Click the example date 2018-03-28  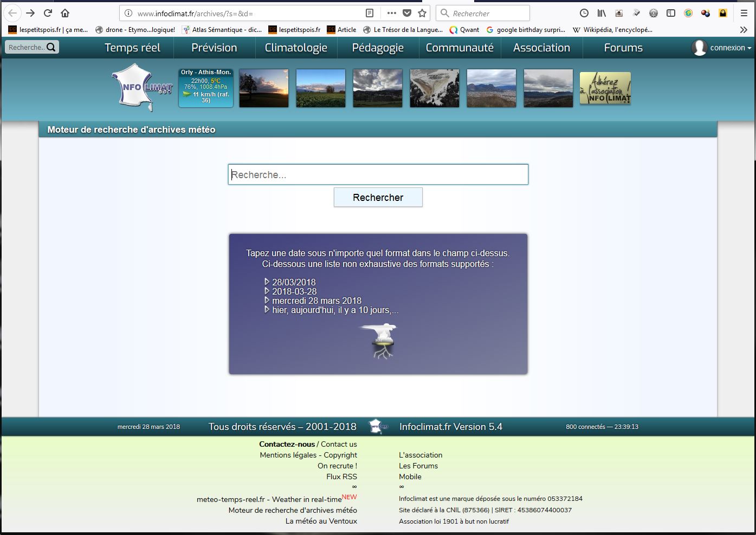click(x=294, y=291)
